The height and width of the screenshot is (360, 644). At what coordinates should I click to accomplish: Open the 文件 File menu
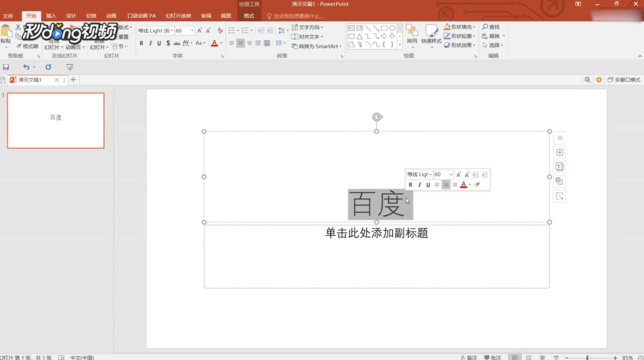tap(8, 16)
